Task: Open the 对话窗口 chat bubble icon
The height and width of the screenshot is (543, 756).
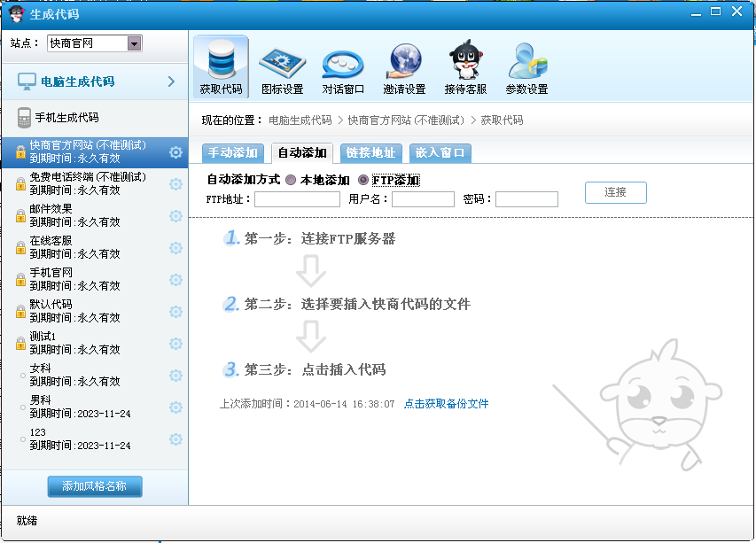Action: pos(343,61)
